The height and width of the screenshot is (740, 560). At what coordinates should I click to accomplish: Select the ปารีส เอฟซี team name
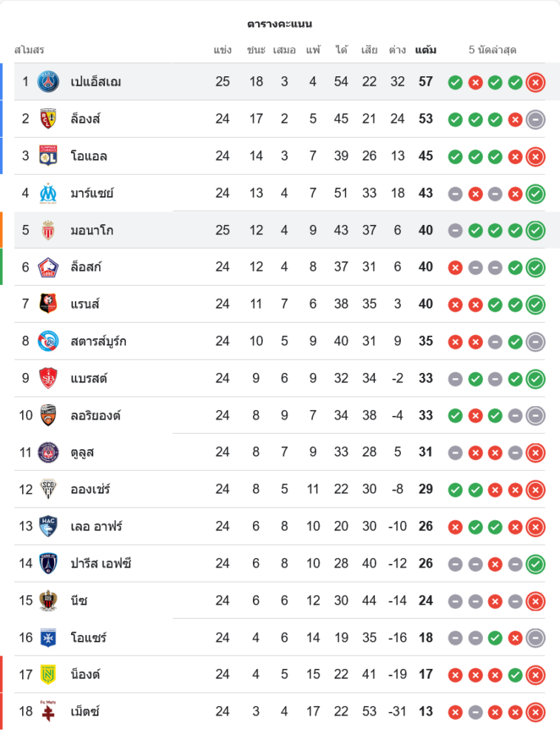pos(101,563)
